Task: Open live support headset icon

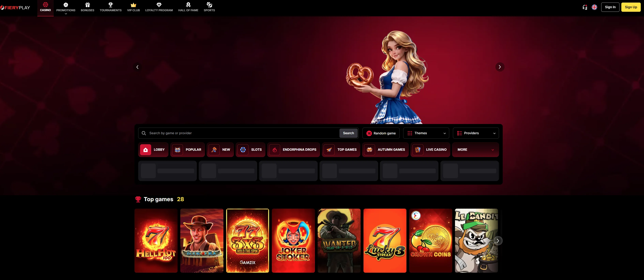Action: [x=585, y=7]
